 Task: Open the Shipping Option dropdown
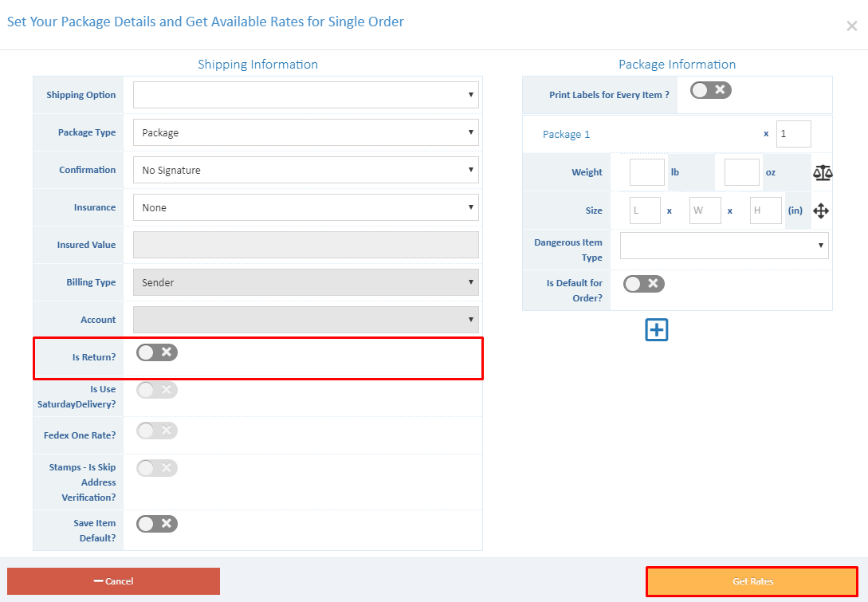point(305,94)
